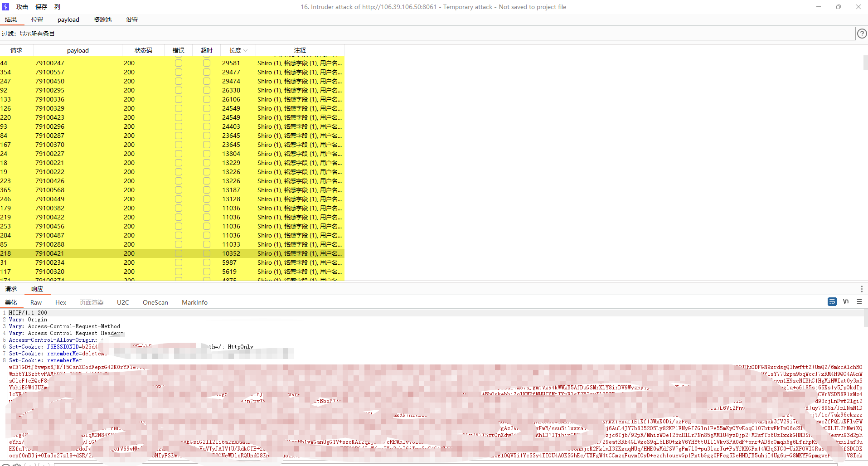Tick the 超时 checkbox for payload 79100296
The image size is (868, 466).
pos(207,126)
